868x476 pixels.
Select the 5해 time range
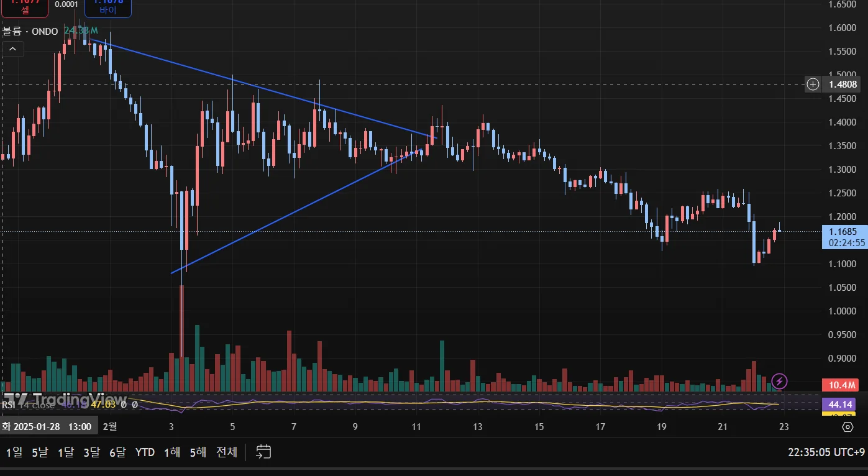tap(198, 452)
